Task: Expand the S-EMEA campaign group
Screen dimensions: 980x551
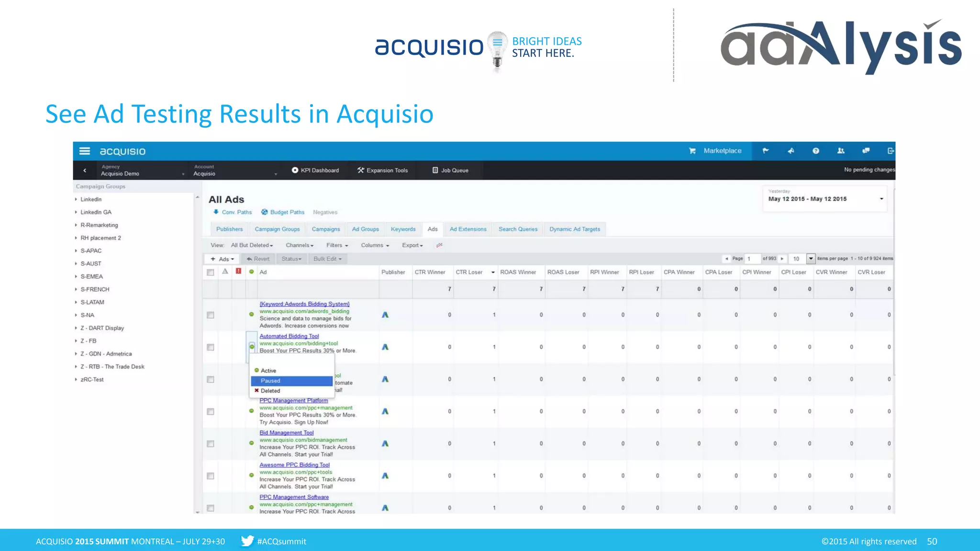Action: 76,276
